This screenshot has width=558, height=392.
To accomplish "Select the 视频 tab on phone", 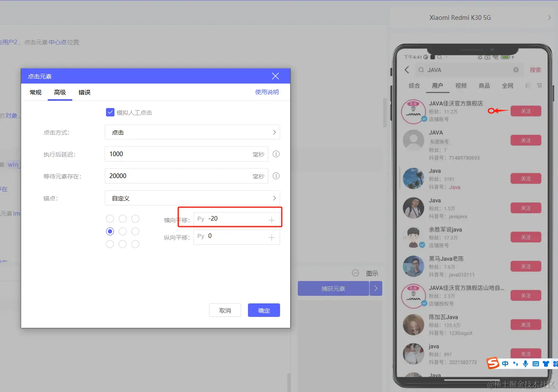I will [x=461, y=86].
